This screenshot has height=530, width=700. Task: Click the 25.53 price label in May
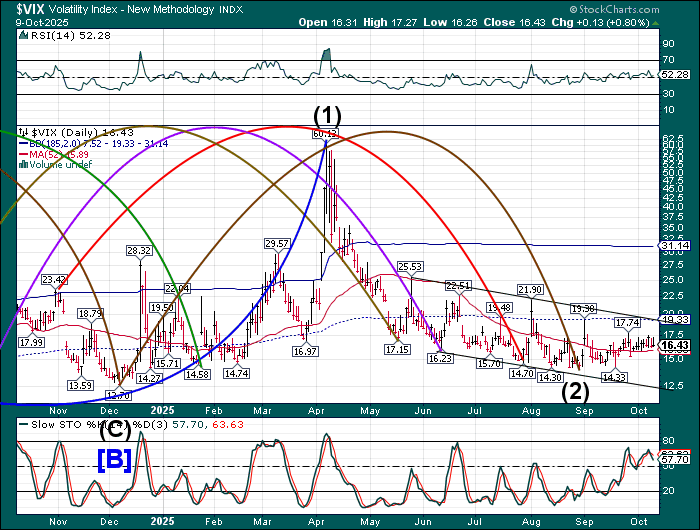point(410,267)
